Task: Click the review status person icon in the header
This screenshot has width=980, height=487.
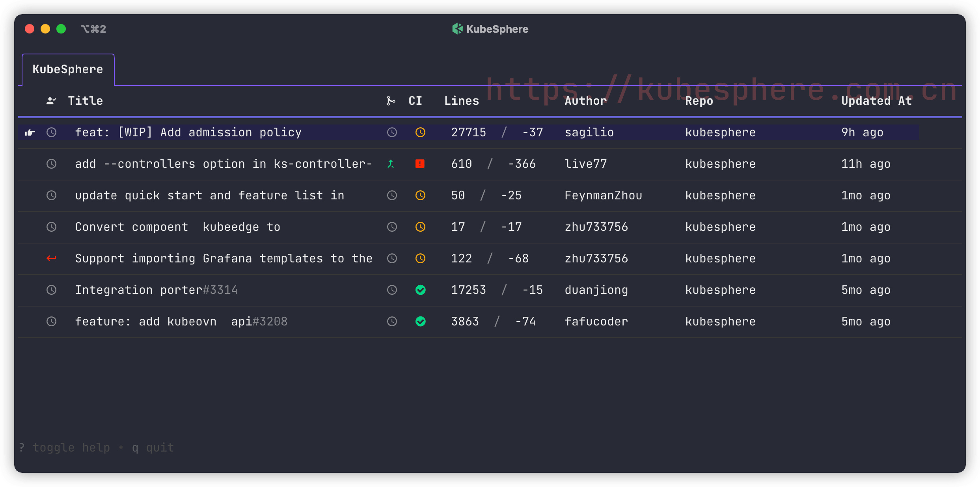Action: pyautogui.click(x=51, y=101)
